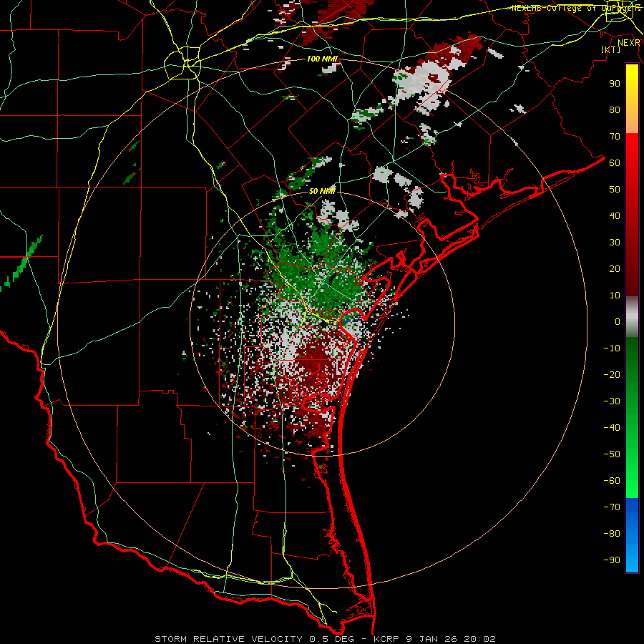Click the '70' value on the velocity scale
Image resolution: width=644 pixels, height=644 pixels.
[615, 137]
